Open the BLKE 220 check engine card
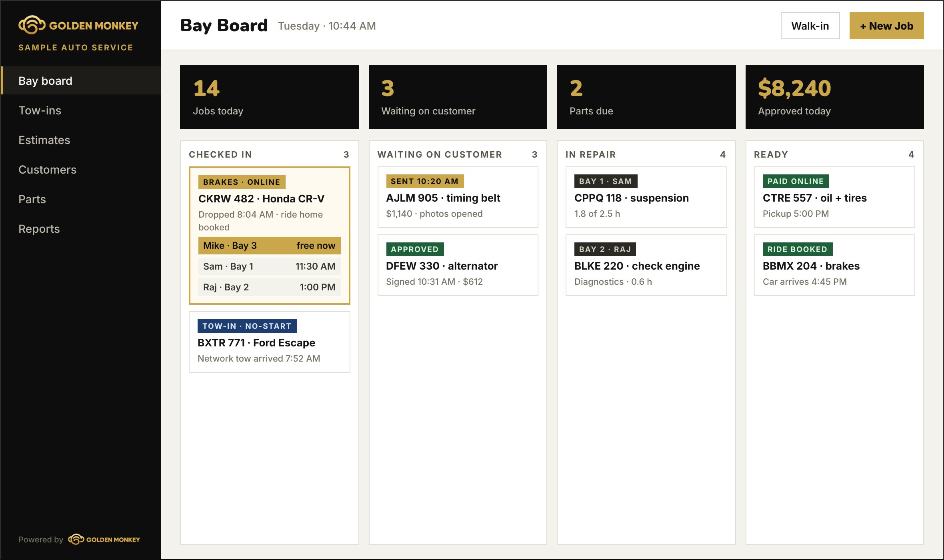The image size is (944, 560). click(x=646, y=265)
